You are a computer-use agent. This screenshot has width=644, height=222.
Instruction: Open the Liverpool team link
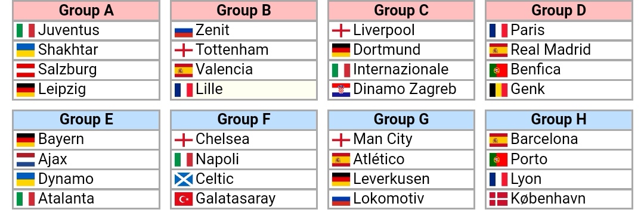coord(384,30)
